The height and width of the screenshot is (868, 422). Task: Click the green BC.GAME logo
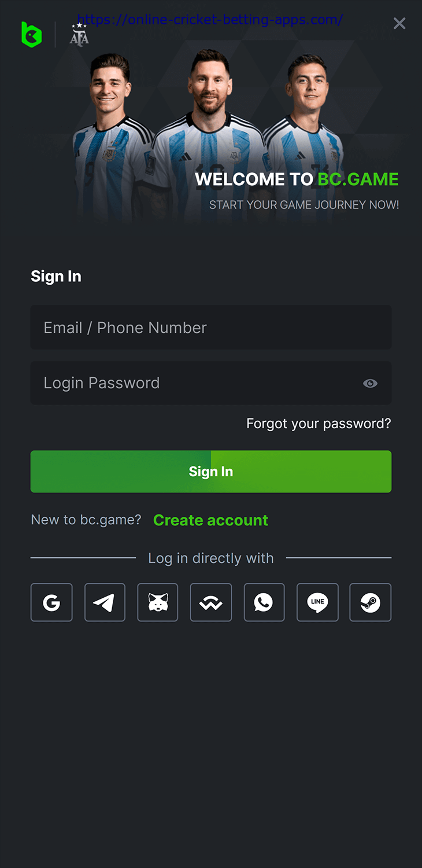(x=32, y=35)
